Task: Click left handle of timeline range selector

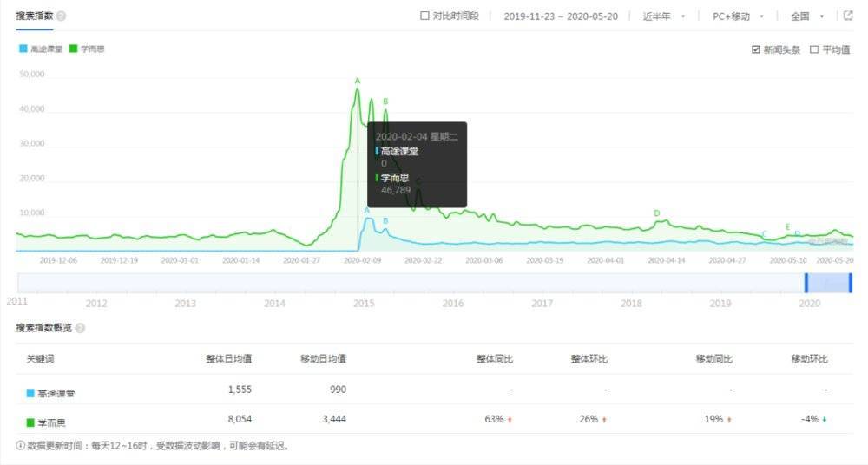Action: pos(806,283)
